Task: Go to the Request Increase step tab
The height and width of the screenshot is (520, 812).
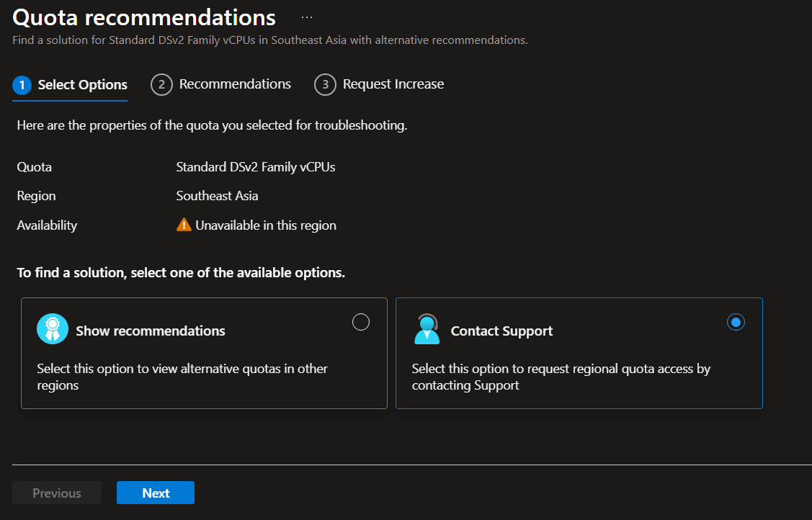Action: (x=393, y=84)
